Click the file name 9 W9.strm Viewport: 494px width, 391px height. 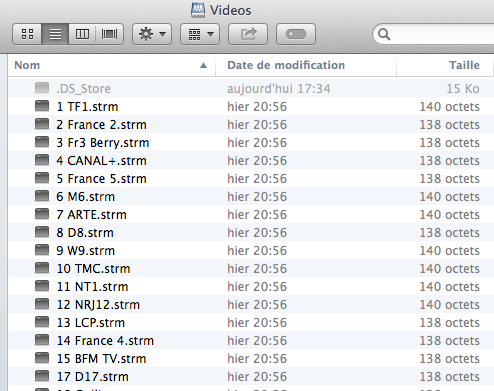tap(86, 251)
